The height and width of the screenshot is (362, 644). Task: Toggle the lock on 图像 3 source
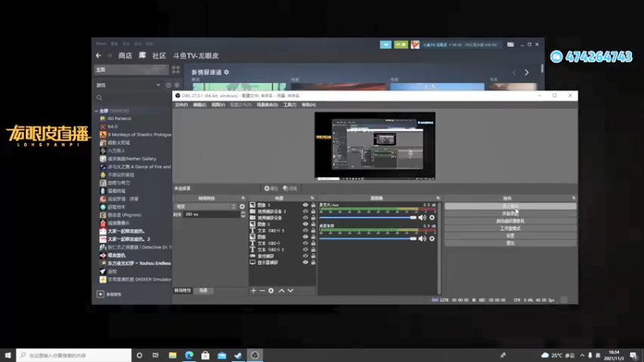[313, 205]
